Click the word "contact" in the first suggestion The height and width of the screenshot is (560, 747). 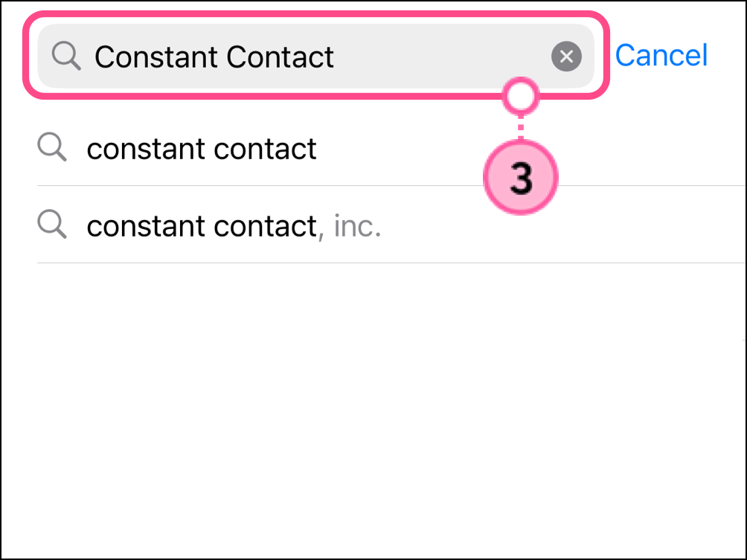coord(265,149)
